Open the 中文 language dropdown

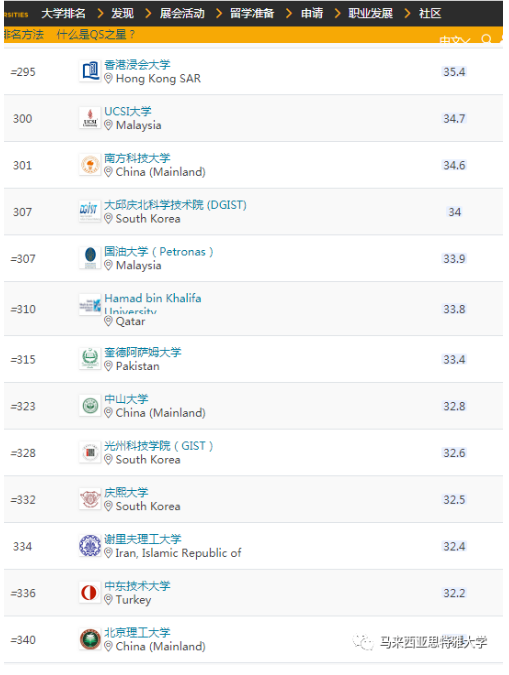click(454, 40)
